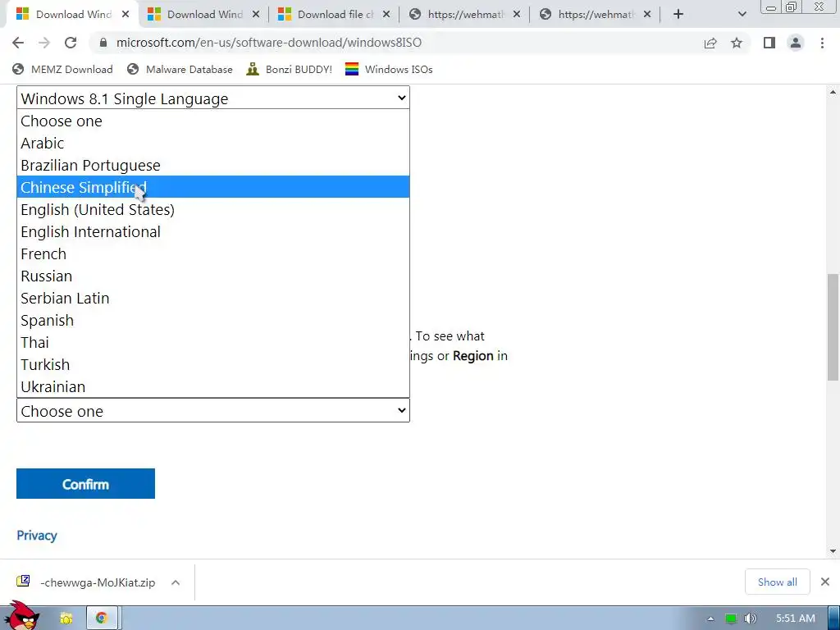Click Show all downloads button
The width and height of the screenshot is (840, 630).
point(778,582)
